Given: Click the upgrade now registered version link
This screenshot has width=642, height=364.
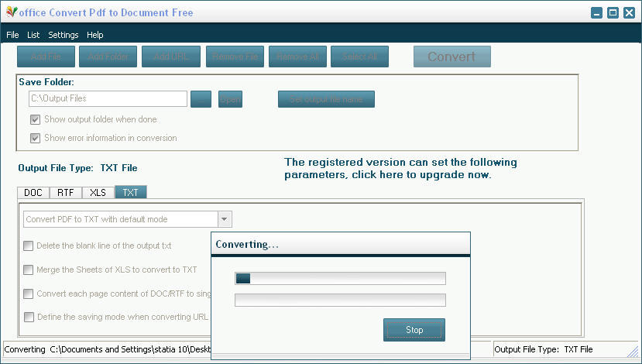Looking at the screenshot, I should tap(400, 168).
